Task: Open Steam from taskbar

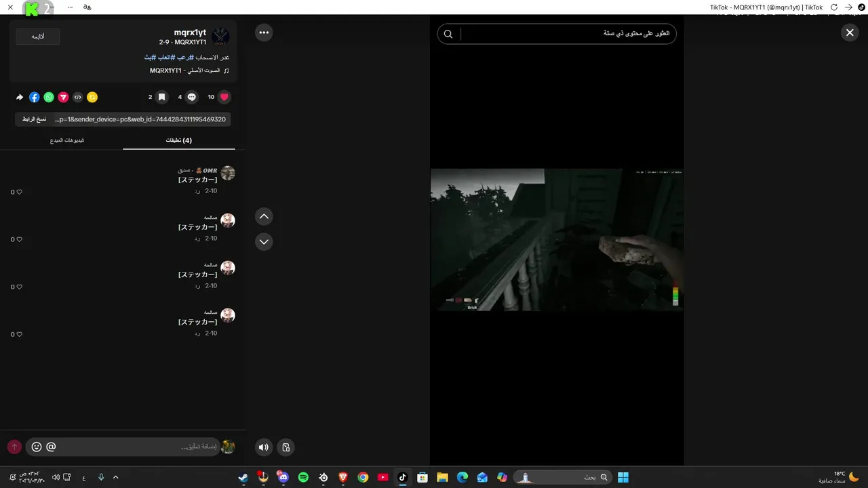Action: (x=243, y=477)
